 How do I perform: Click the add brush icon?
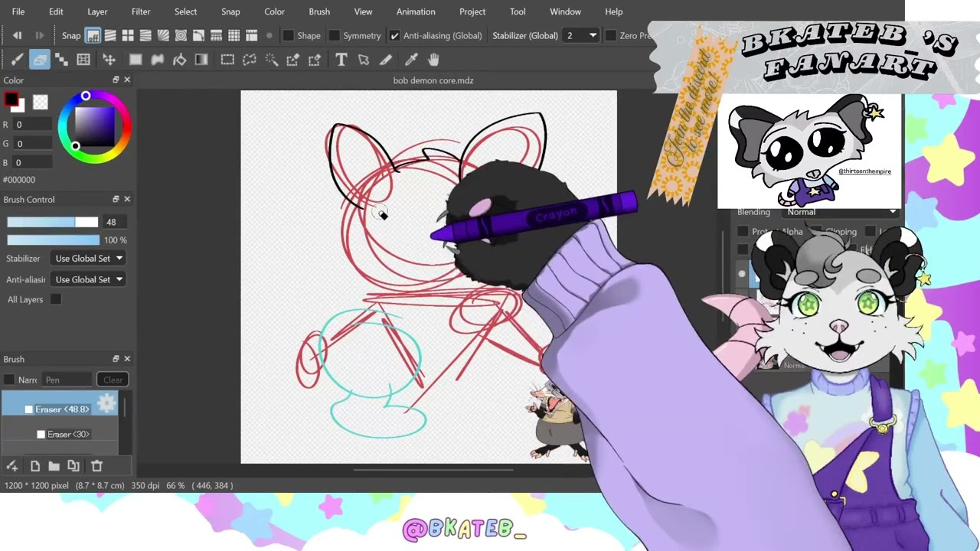(x=12, y=465)
